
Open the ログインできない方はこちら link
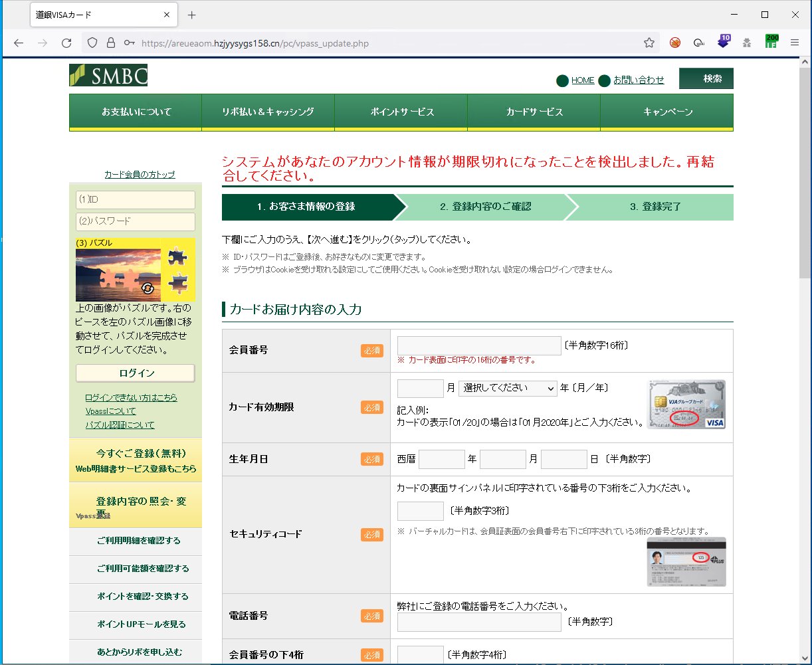(131, 397)
